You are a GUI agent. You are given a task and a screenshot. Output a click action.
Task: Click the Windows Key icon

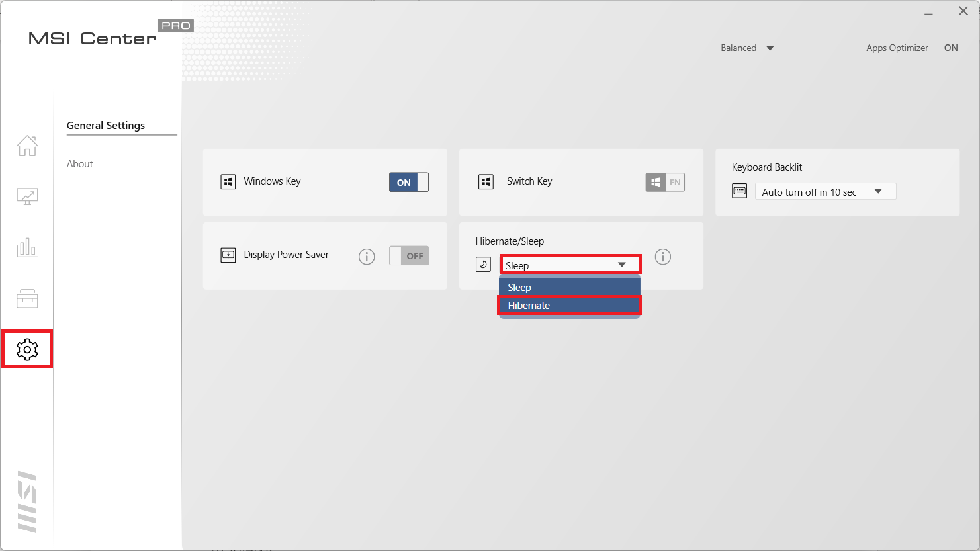pyautogui.click(x=228, y=182)
